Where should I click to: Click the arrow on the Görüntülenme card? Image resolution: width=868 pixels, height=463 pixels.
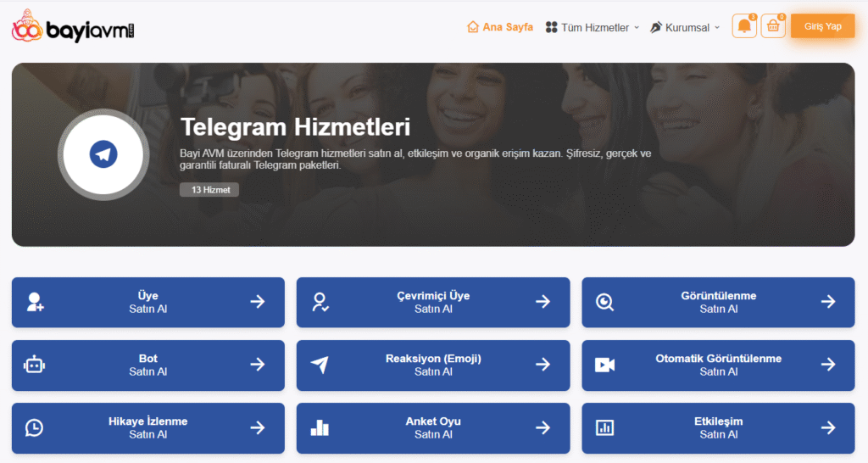[x=828, y=302]
